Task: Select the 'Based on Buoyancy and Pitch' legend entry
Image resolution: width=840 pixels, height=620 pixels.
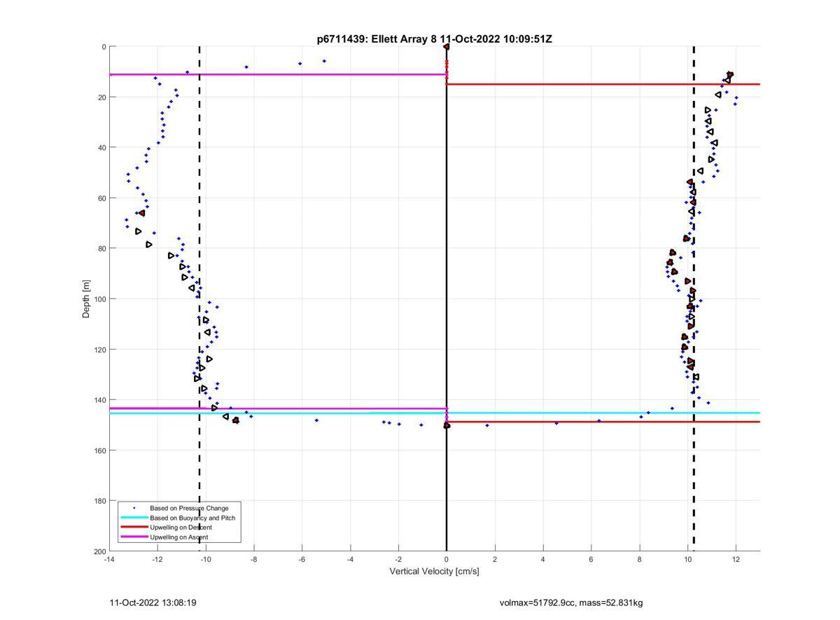Action: coord(192,518)
